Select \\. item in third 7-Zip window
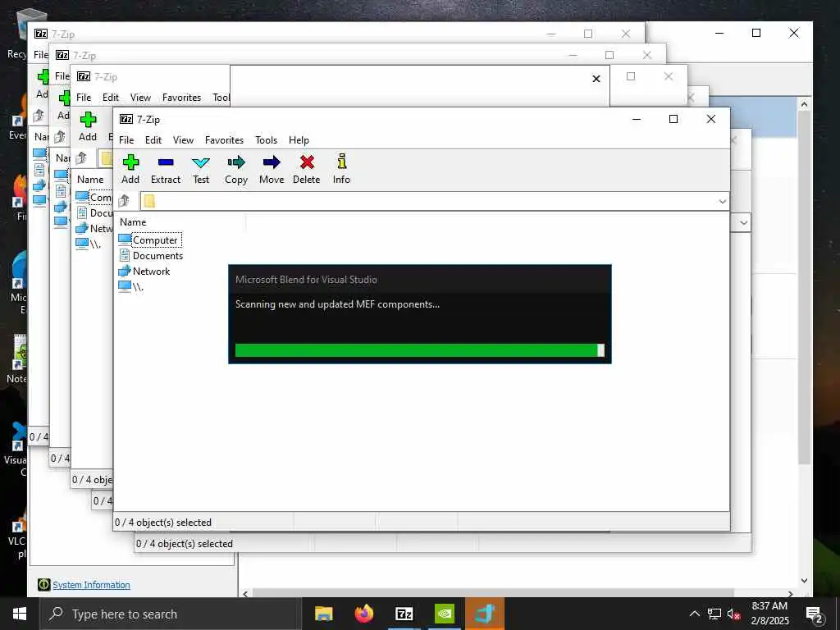 tap(89, 244)
